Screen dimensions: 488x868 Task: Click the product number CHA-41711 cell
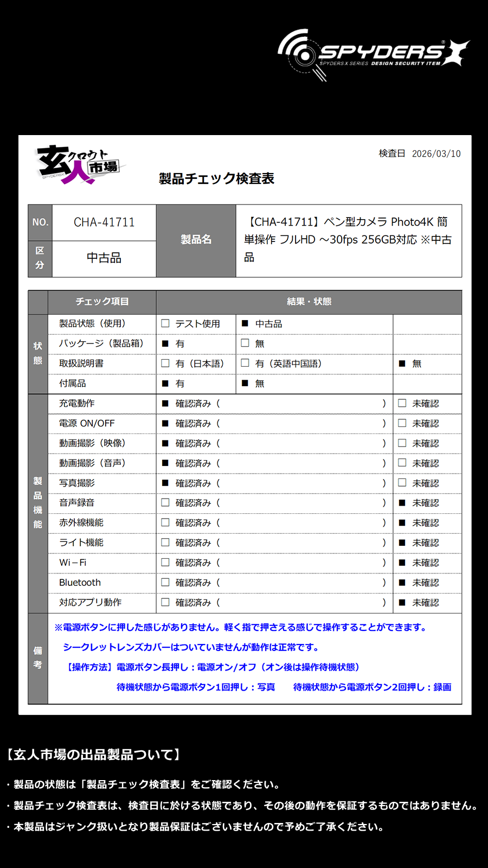104,222
